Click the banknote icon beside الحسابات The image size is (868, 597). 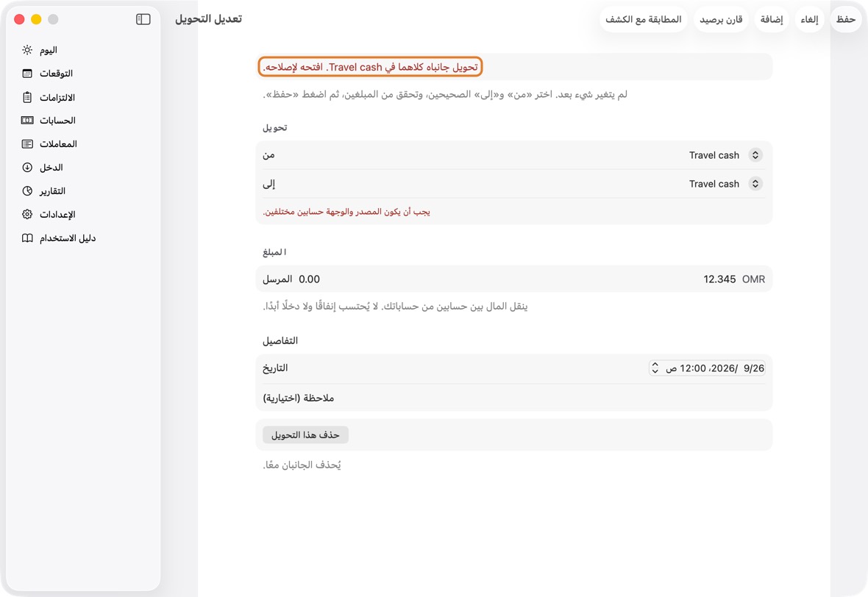pyautogui.click(x=27, y=120)
